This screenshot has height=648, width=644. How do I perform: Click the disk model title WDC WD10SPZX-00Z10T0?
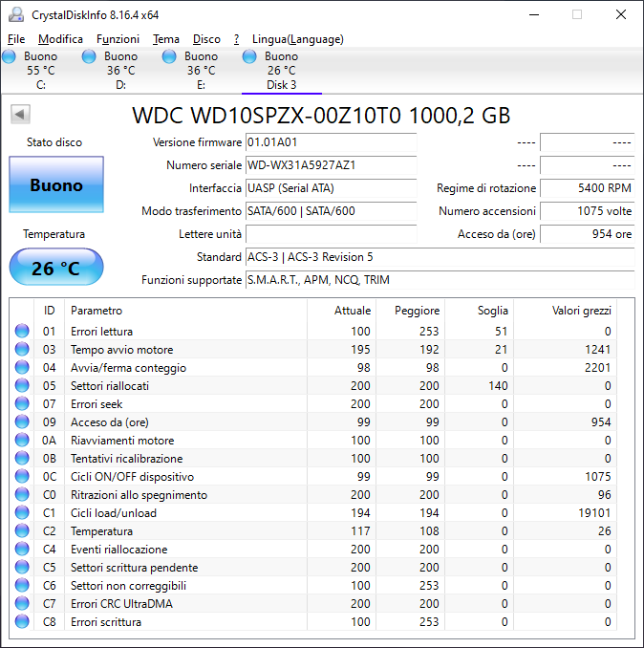(267, 116)
